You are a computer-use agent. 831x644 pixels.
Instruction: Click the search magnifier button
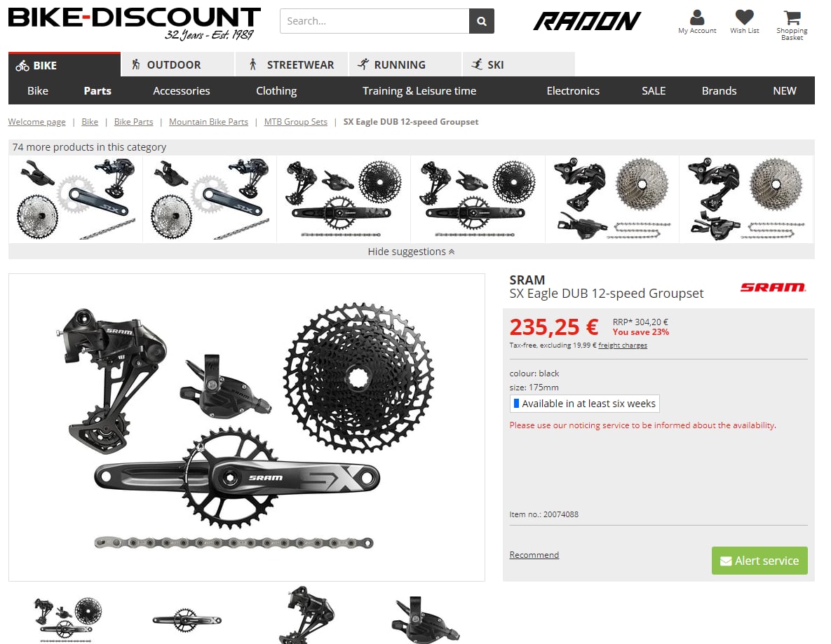coord(481,21)
